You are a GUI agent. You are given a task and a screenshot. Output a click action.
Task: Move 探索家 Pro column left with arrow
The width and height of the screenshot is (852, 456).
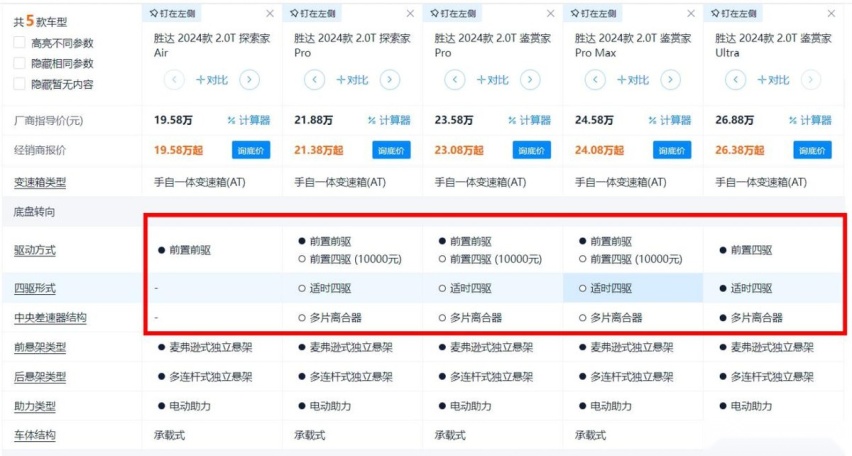(x=314, y=80)
